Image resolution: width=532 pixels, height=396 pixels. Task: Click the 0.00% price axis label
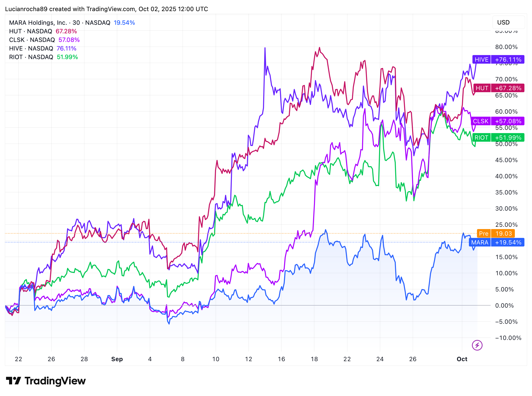[x=504, y=306]
